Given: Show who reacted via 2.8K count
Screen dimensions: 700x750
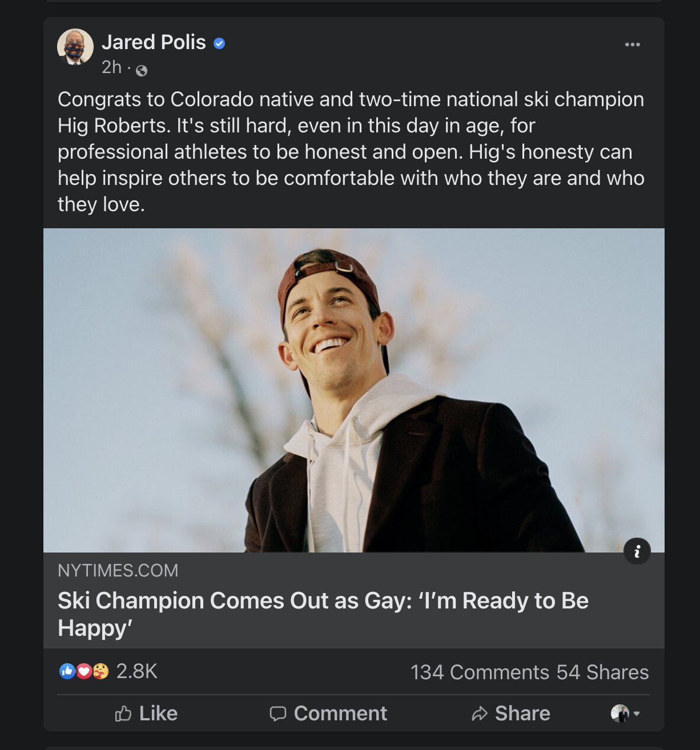Looking at the screenshot, I should 137,671.
